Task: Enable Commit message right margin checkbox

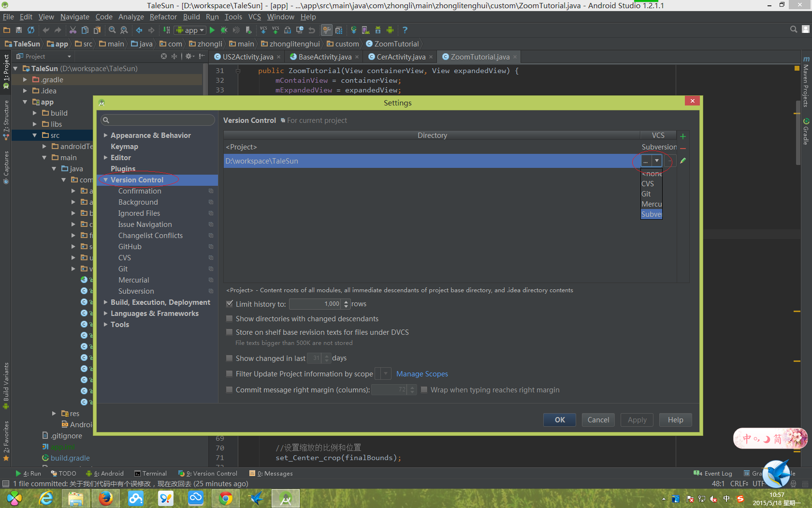Action: coord(230,390)
